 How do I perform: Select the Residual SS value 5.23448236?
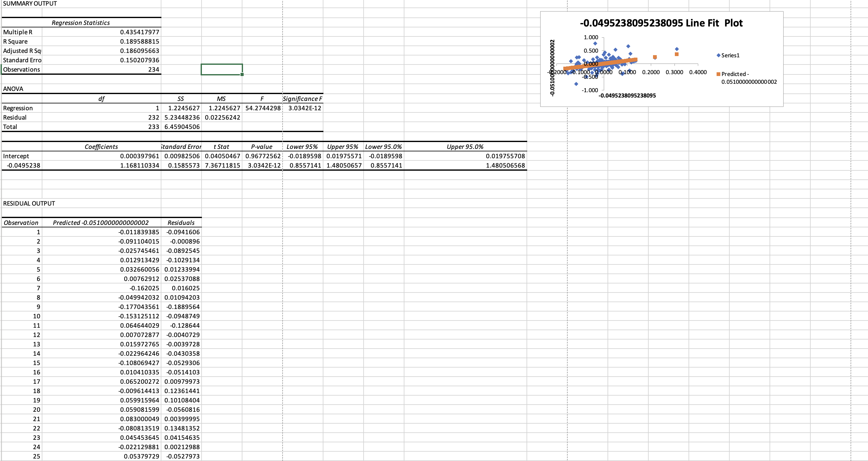coord(181,117)
